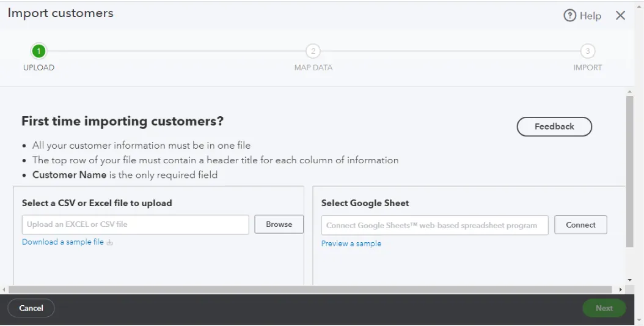Click the Help question mark icon
Viewport: 644px width, 326px height.
click(569, 16)
